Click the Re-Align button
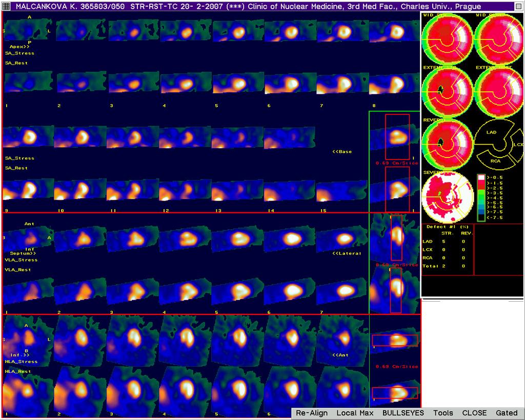The height and width of the screenshot is (420, 525). pyautogui.click(x=311, y=413)
